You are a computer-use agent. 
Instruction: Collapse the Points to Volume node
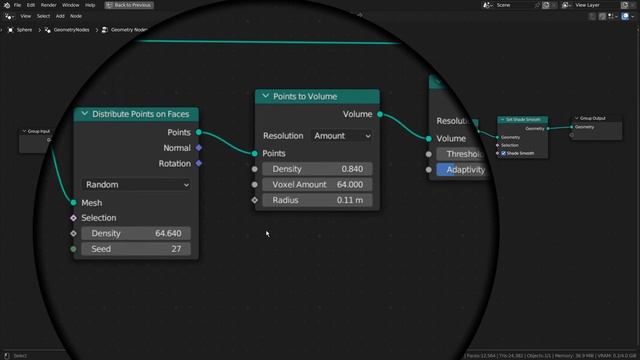pos(265,96)
